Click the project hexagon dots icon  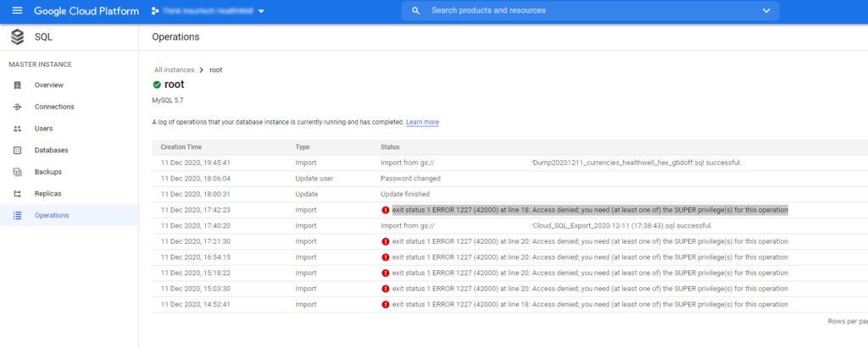pyautogui.click(x=156, y=11)
